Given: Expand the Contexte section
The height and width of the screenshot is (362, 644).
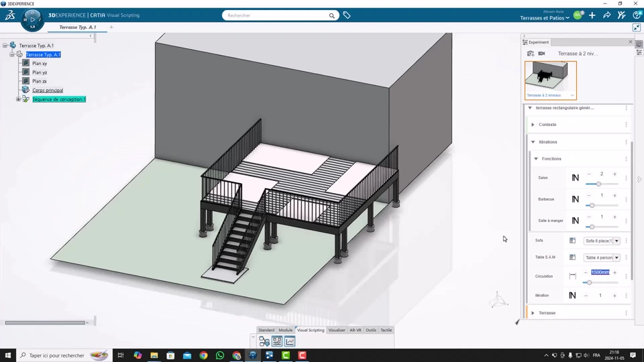Looking at the screenshot, I should click(x=533, y=125).
